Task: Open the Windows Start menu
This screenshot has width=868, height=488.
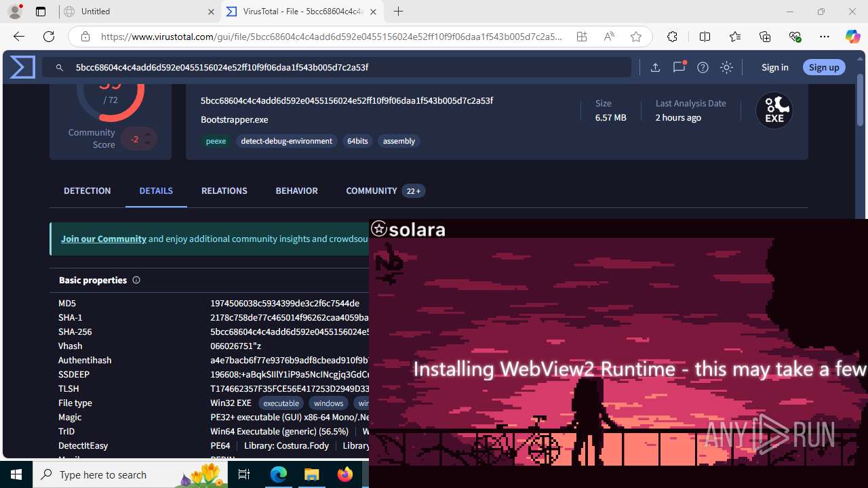Action: (x=16, y=474)
